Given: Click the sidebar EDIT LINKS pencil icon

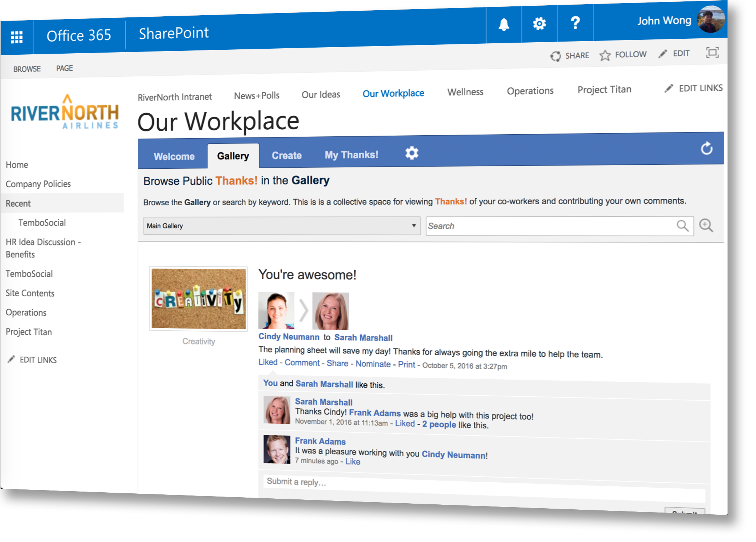Looking at the screenshot, I should (x=11, y=359).
